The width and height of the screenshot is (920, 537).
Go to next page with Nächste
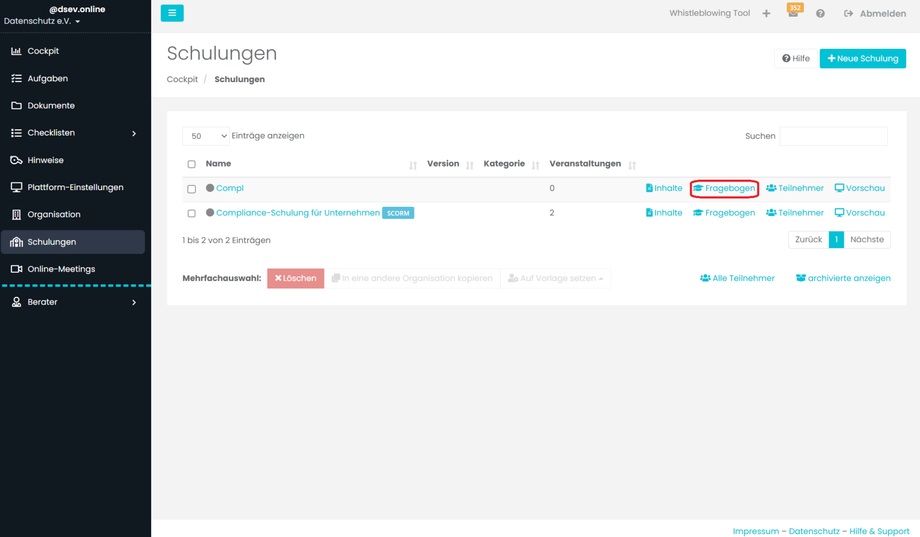867,239
